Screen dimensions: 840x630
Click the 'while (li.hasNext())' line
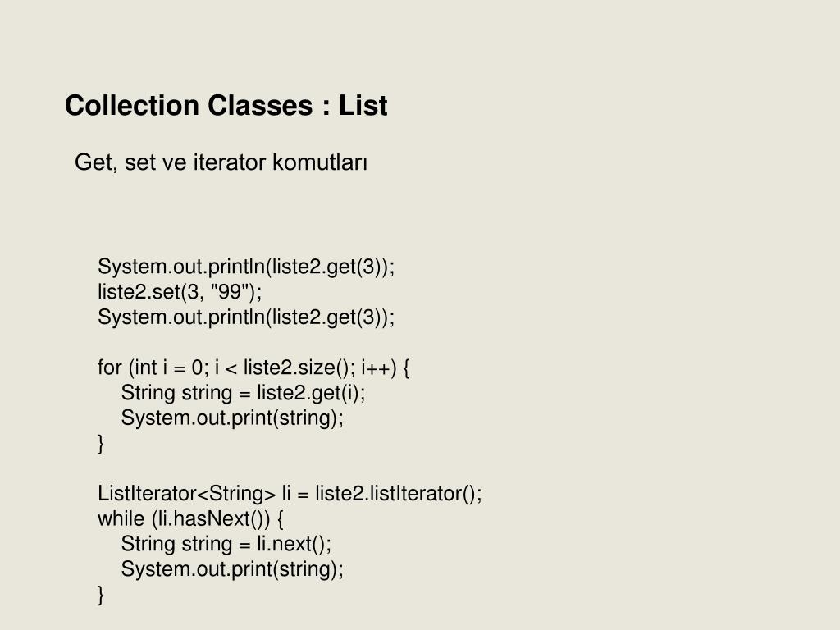point(190,518)
